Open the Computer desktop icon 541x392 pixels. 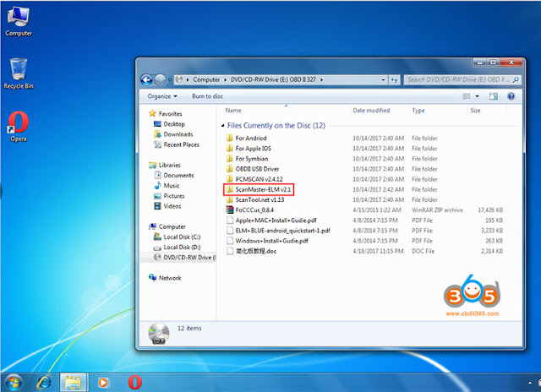point(19,22)
